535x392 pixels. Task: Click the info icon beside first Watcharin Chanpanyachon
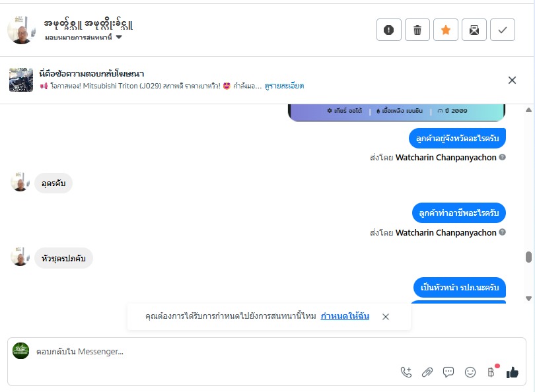pyautogui.click(x=503, y=158)
